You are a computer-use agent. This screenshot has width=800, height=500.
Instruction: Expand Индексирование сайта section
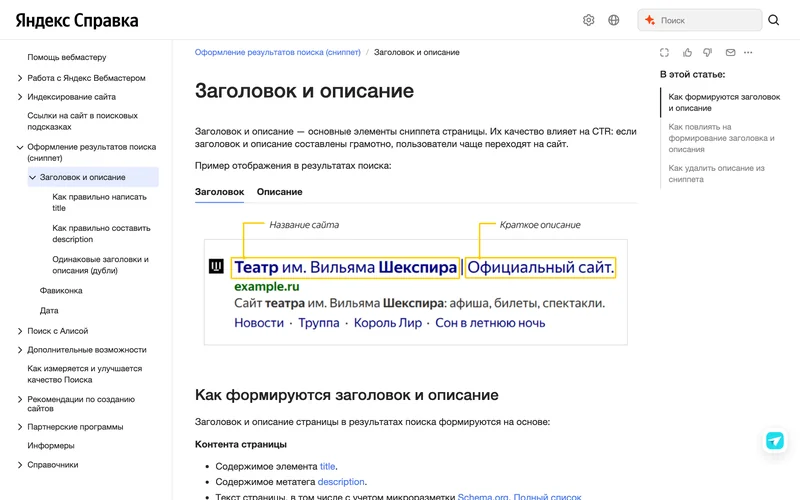click(x=19, y=97)
